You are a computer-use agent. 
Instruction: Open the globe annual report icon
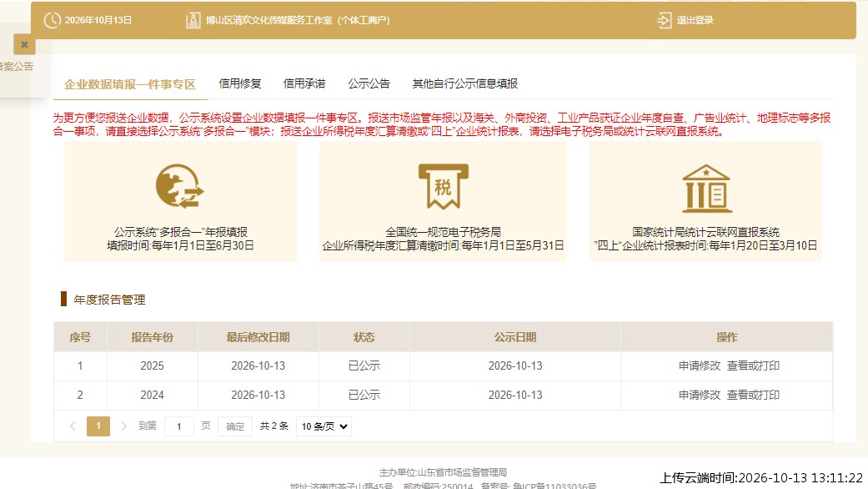click(179, 186)
